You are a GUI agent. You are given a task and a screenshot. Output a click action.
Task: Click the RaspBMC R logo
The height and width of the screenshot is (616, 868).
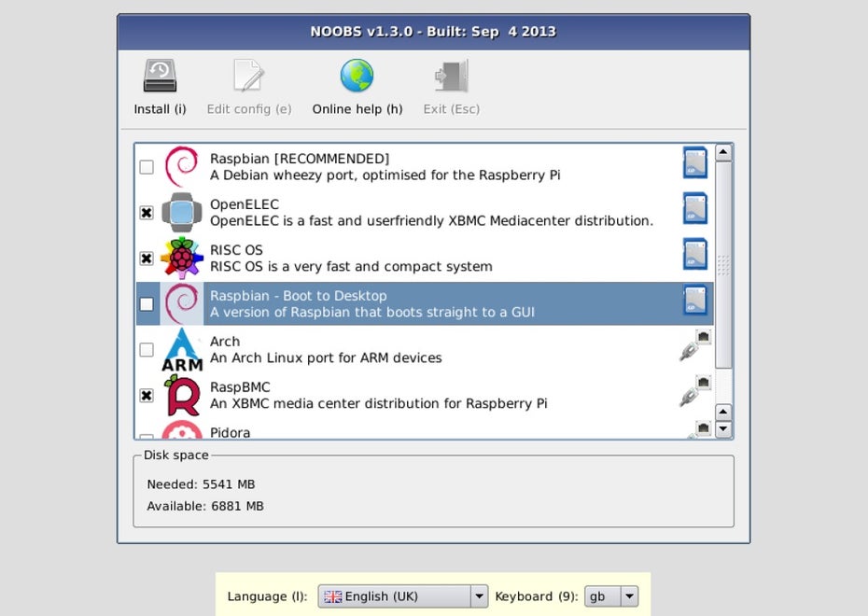coord(182,395)
